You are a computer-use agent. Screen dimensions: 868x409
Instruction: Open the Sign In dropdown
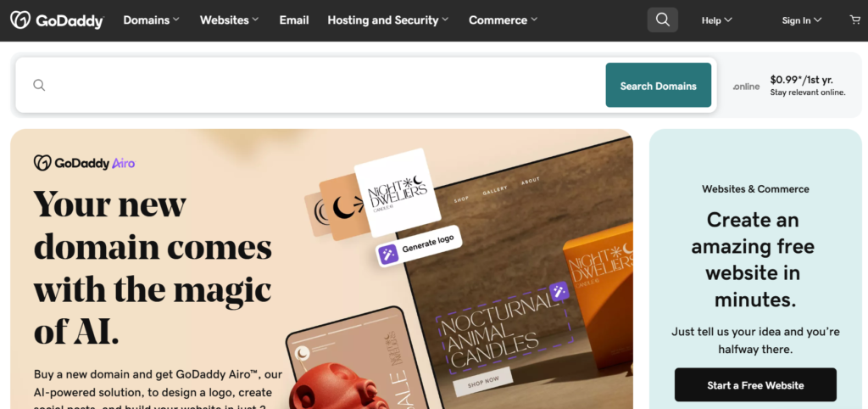click(802, 20)
